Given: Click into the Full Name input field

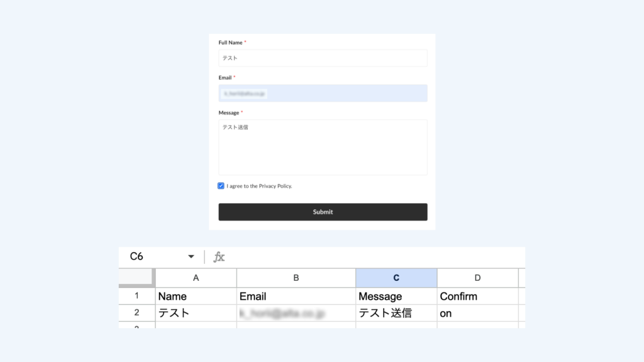Looking at the screenshot, I should 323,58.
